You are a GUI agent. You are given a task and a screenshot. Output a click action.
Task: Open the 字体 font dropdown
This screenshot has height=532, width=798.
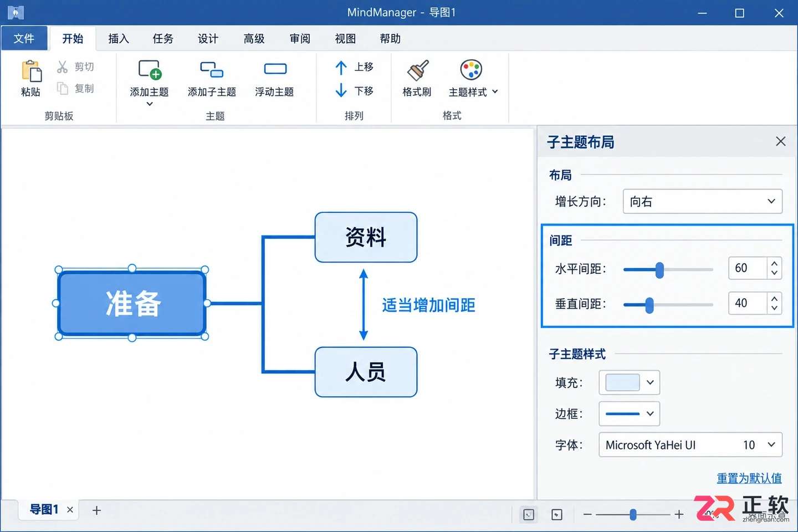(690, 444)
